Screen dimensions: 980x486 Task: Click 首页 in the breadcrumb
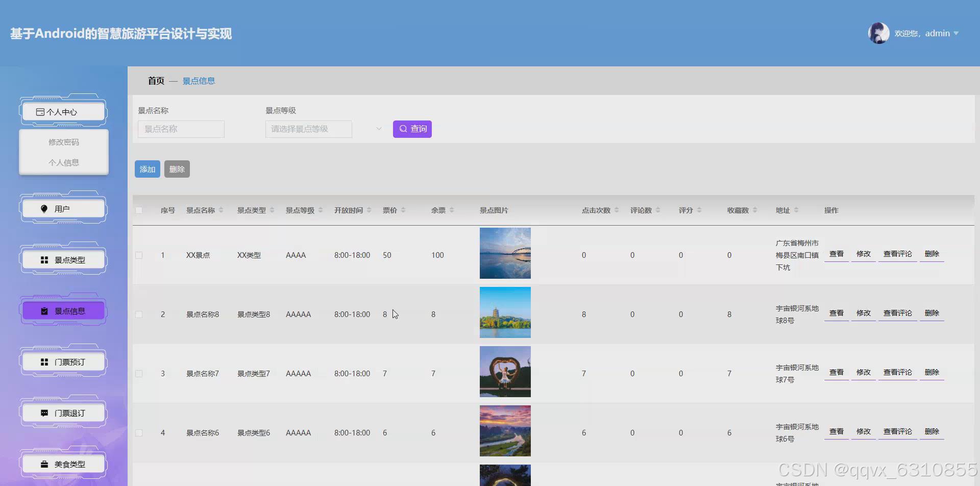click(156, 81)
